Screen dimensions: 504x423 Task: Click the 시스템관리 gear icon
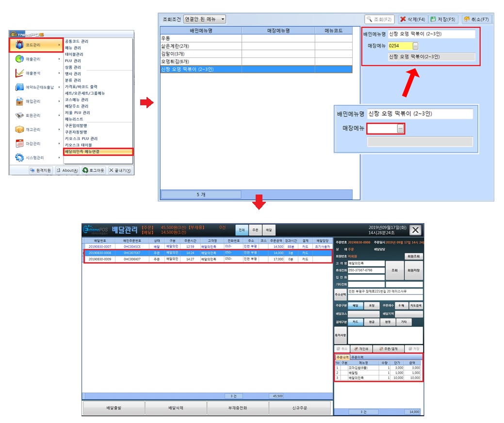click(x=19, y=158)
